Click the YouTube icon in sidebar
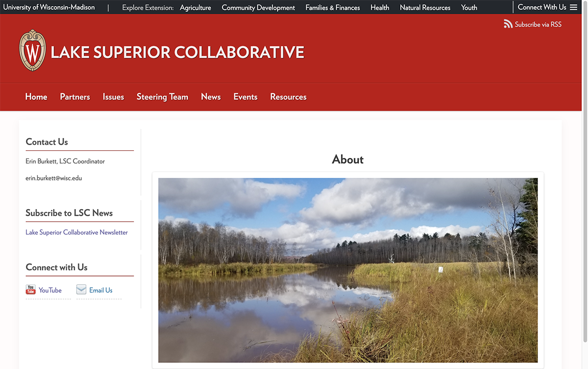The height and width of the screenshot is (369, 588). click(x=31, y=290)
